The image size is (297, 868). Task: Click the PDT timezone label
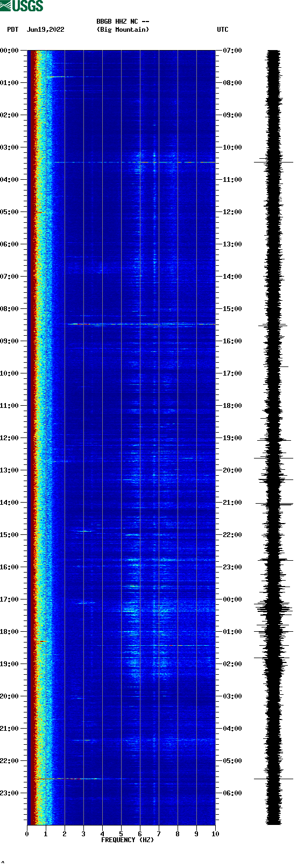coord(12,30)
